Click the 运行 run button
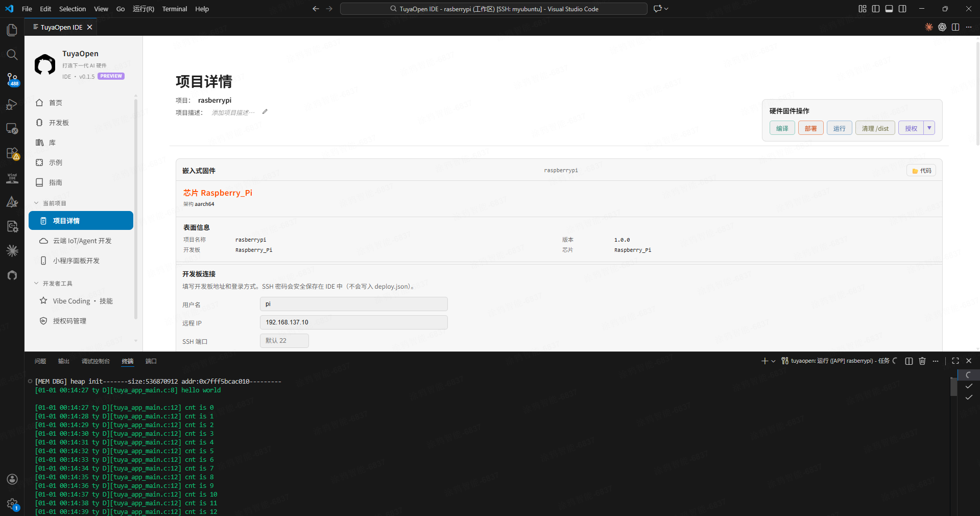980x516 pixels. (x=840, y=128)
